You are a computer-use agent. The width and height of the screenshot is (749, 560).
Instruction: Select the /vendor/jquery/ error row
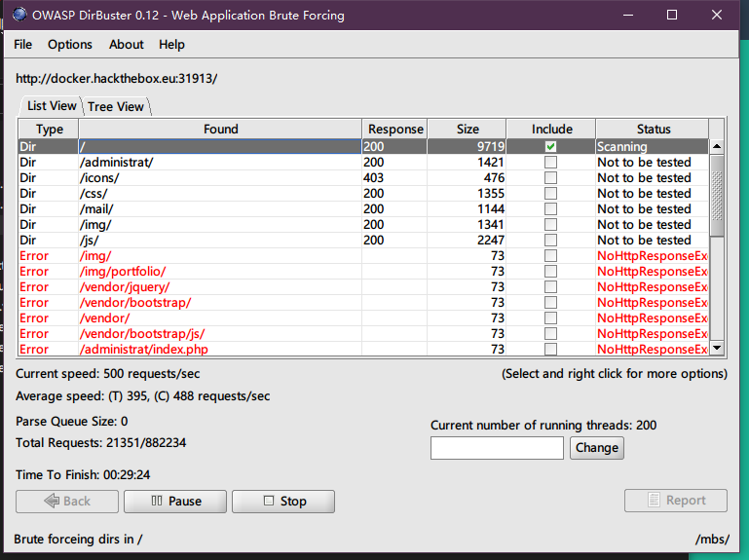(x=124, y=287)
